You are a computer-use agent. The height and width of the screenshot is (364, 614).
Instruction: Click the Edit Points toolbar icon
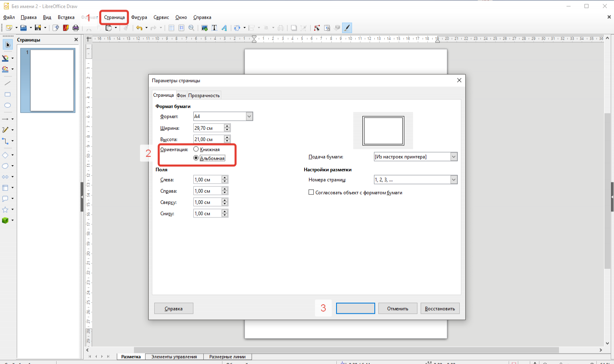click(x=317, y=28)
